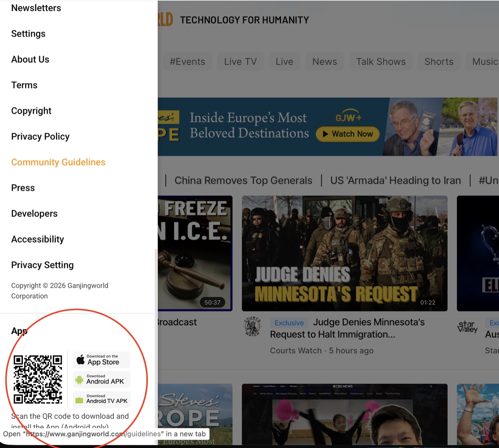Select the Live category tab

point(284,62)
